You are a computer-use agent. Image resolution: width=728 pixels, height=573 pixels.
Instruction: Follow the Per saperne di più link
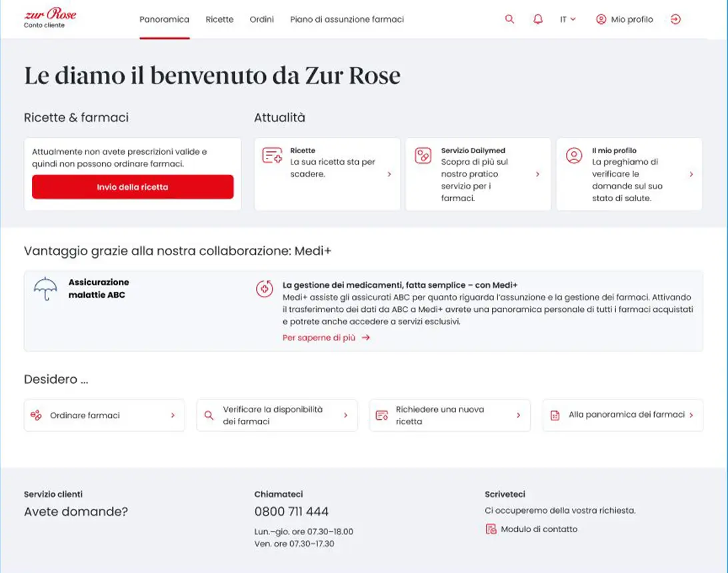319,338
